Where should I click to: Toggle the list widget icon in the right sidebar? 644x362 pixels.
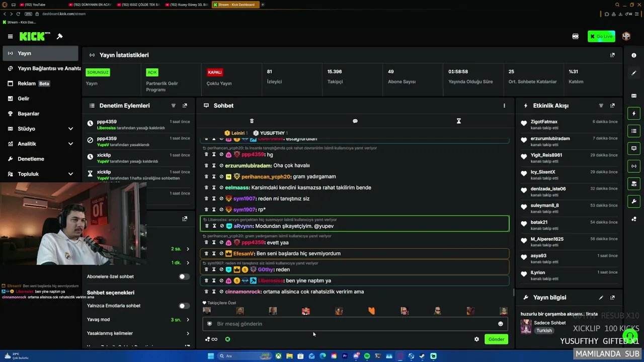coord(634,131)
